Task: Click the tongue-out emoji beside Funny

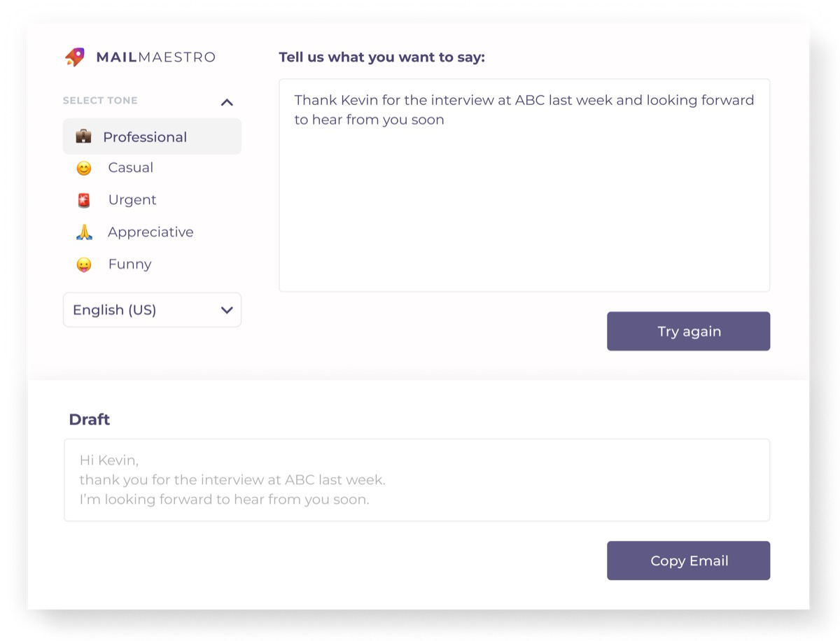Action: tap(84, 265)
